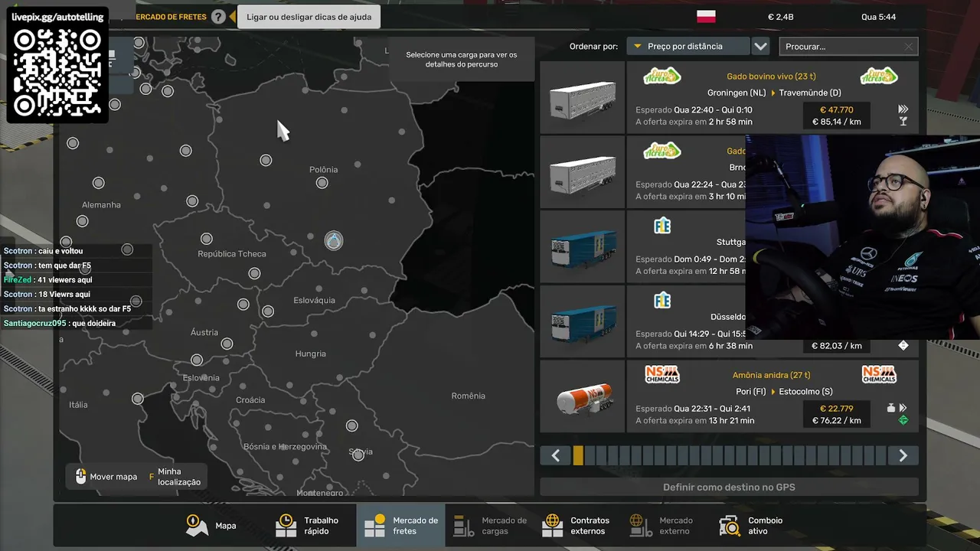Click the Áustria label on the map
Viewport: 980px width, 551px height.
[x=204, y=332]
